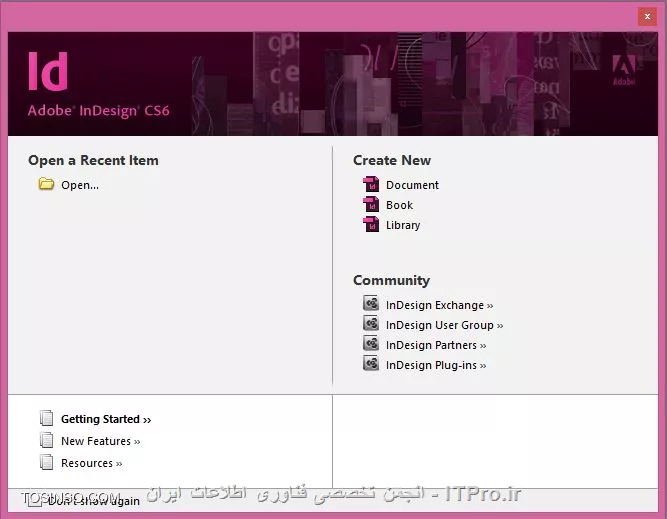Create a new Library
This screenshot has width=667, height=519.
(x=403, y=225)
